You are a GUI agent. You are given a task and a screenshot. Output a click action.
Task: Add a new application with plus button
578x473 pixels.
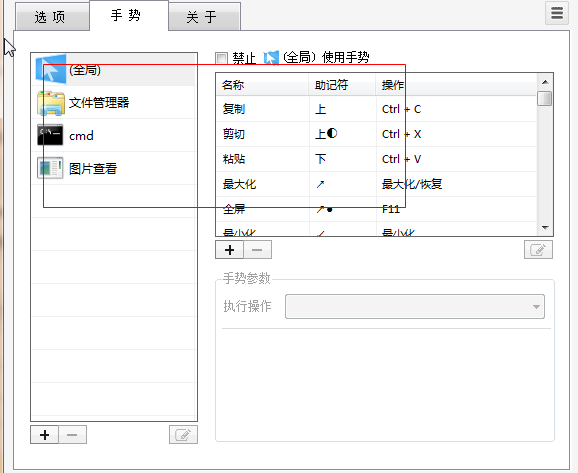click(x=45, y=435)
